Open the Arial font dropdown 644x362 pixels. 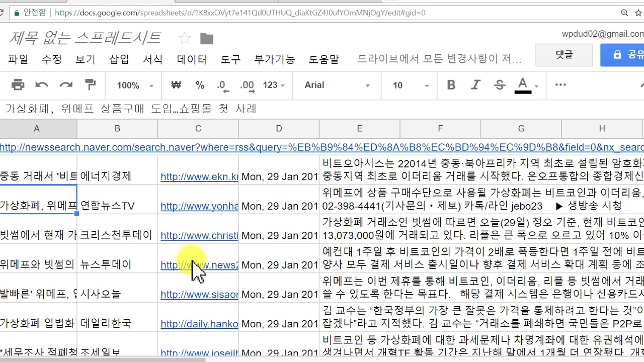337,85
